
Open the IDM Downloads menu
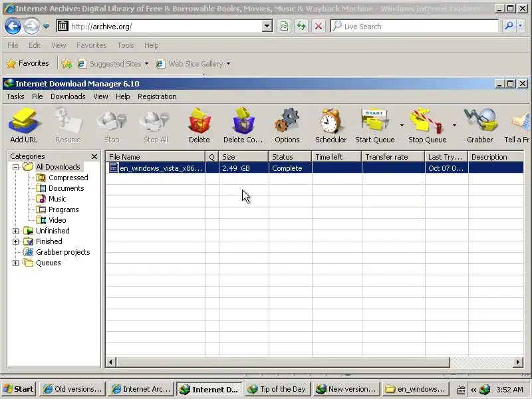pos(68,96)
